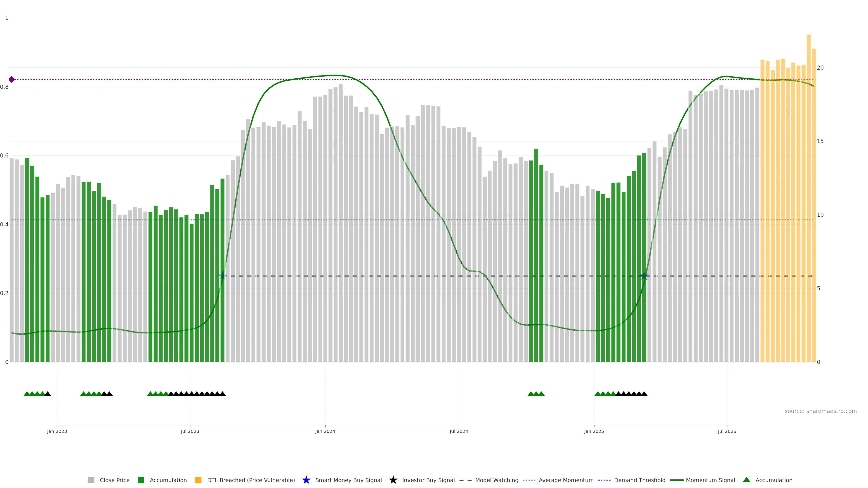Viewport: 868px width, 488px height.
Task: Click the green Accumulation square legend swatch
Action: 141,480
